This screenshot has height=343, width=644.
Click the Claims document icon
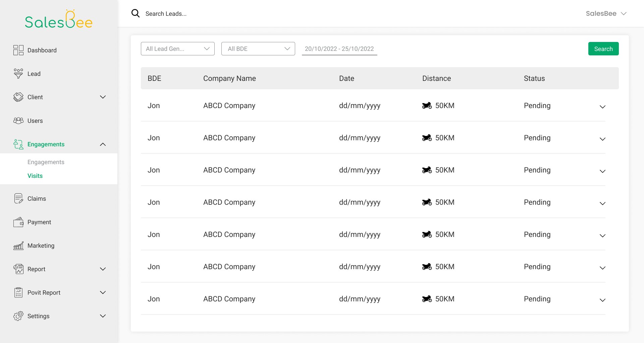pyautogui.click(x=18, y=198)
